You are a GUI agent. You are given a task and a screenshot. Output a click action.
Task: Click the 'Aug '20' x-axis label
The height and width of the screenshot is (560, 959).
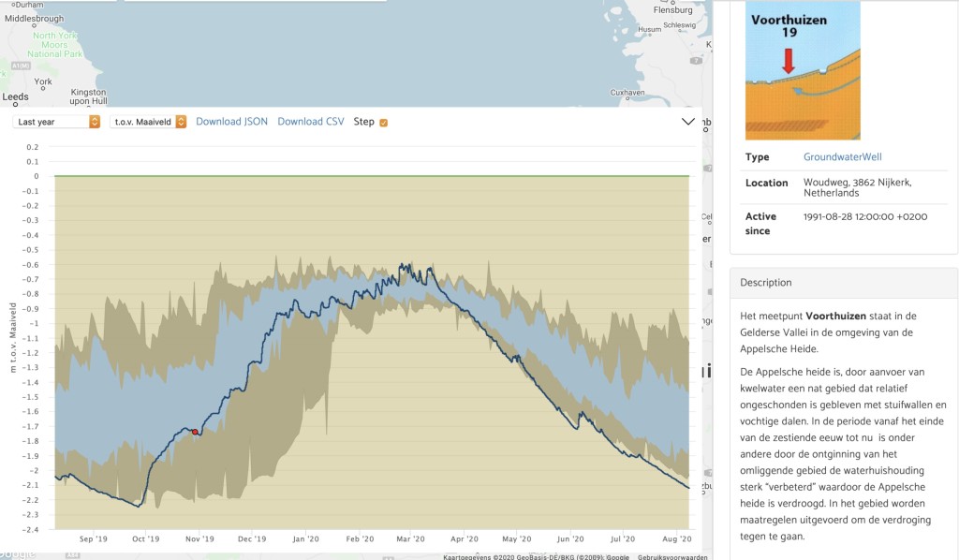[677, 538]
